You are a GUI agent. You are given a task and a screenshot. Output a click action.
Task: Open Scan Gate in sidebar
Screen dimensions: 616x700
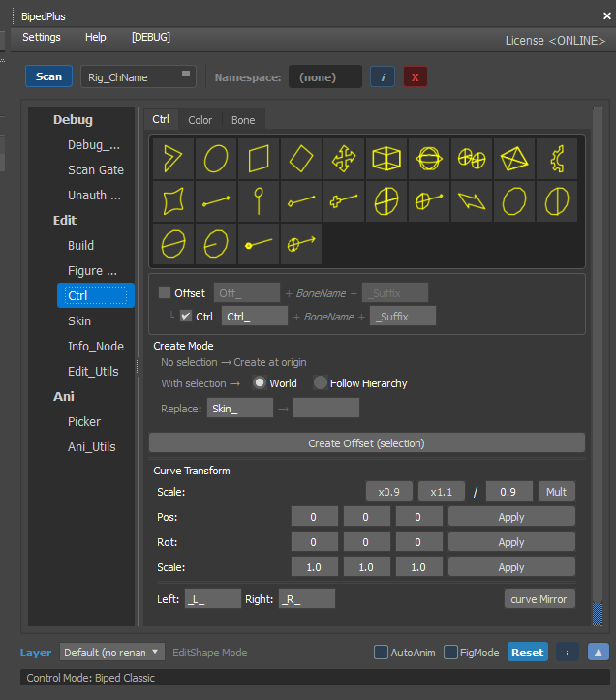coord(96,170)
